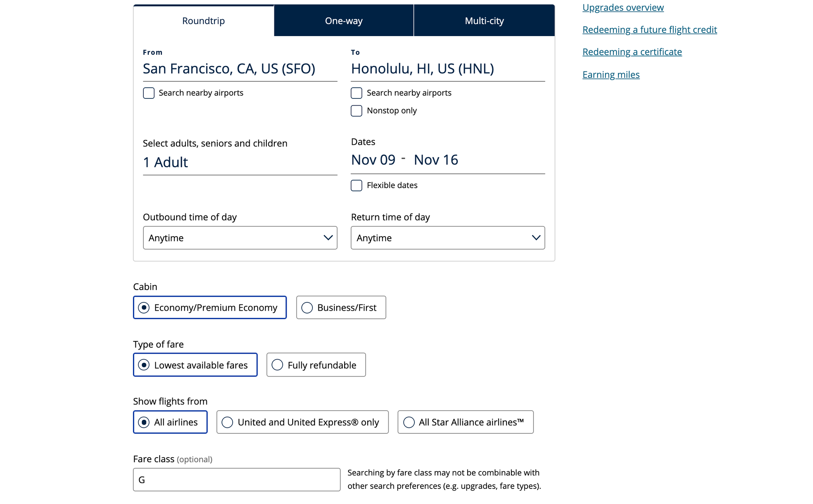
Task: Open the Outbound time of day dropdown
Action: tap(240, 238)
